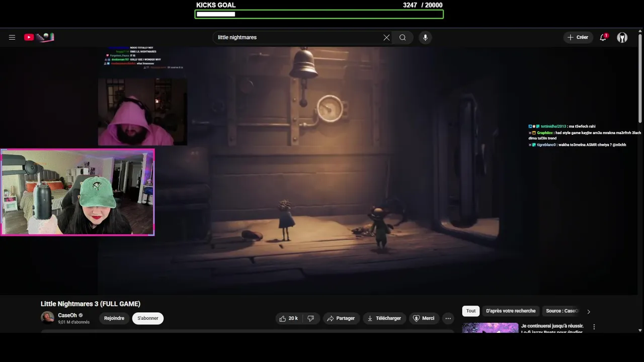Open account avatar menu

coord(622,38)
